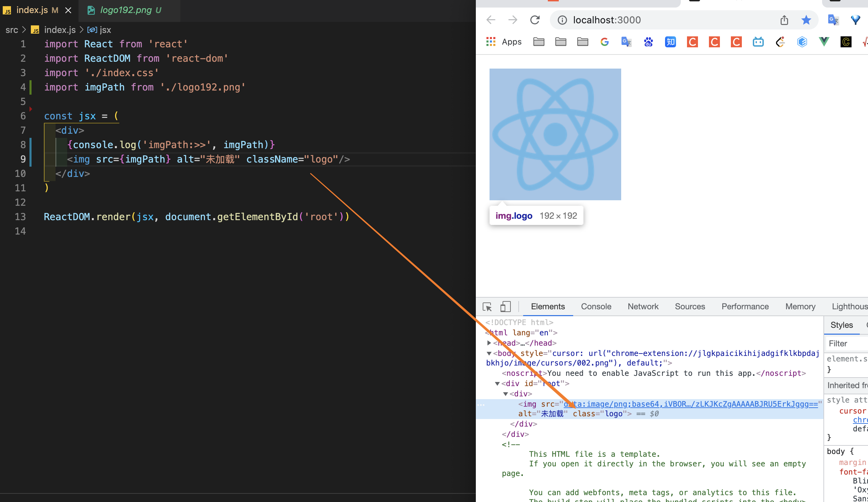The width and height of the screenshot is (868, 502).
Task: Open the second orange C bookmark
Action: click(x=714, y=42)
